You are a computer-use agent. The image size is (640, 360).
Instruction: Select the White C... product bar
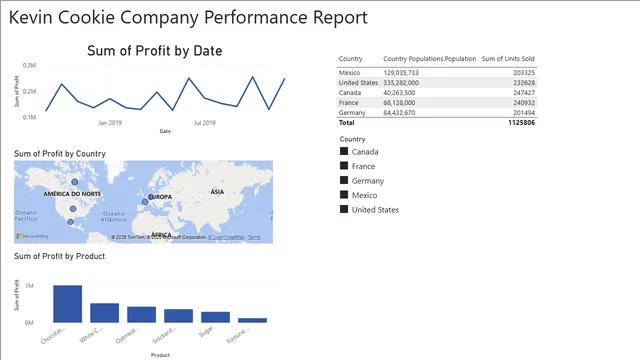104,313
